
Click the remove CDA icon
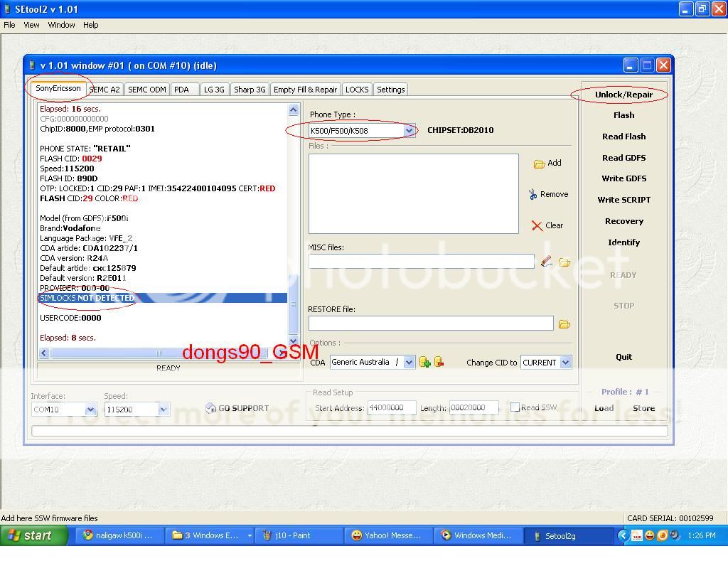tap(439, 362)
